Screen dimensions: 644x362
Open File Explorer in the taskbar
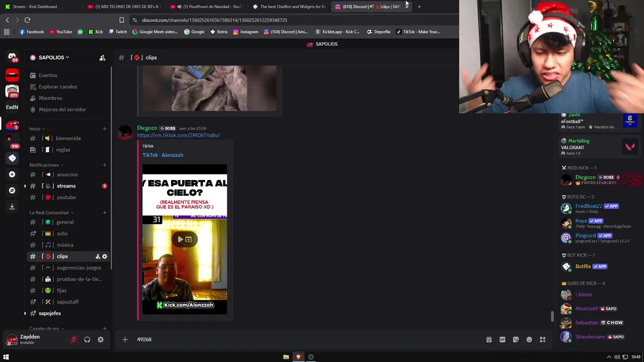coord(286,357)
